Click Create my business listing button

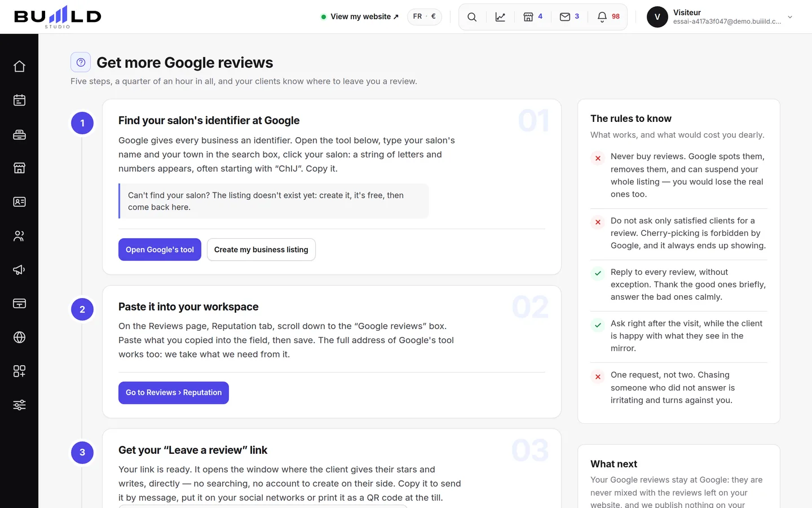[x=261, y=249]
